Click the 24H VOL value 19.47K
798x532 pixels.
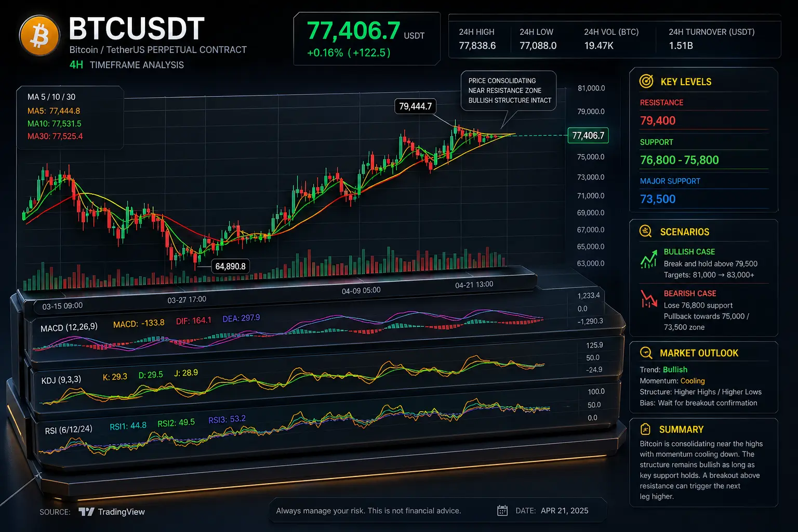click(x=598, y=46)
